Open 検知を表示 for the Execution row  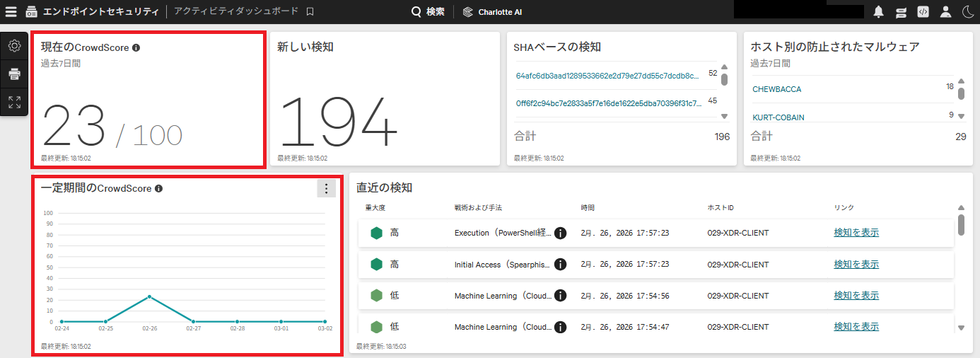pyautogui.click(x=856, y=233)
